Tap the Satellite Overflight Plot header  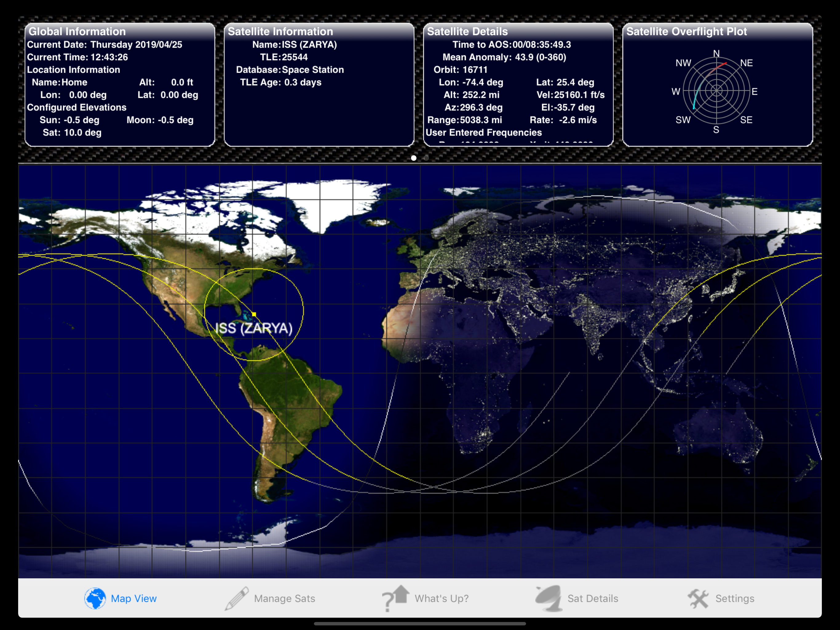(x=687, y=31)
